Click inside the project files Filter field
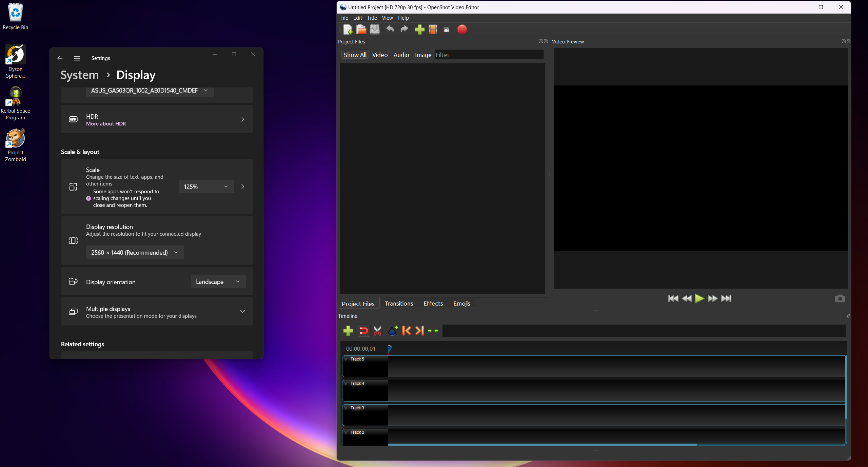This screenshot has height=467, width=868. pyautogui.click(x=489, y=55)
